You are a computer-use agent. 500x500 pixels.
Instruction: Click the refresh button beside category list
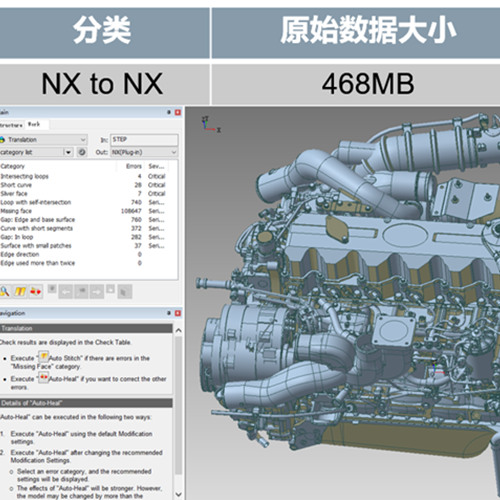(82, 152)
